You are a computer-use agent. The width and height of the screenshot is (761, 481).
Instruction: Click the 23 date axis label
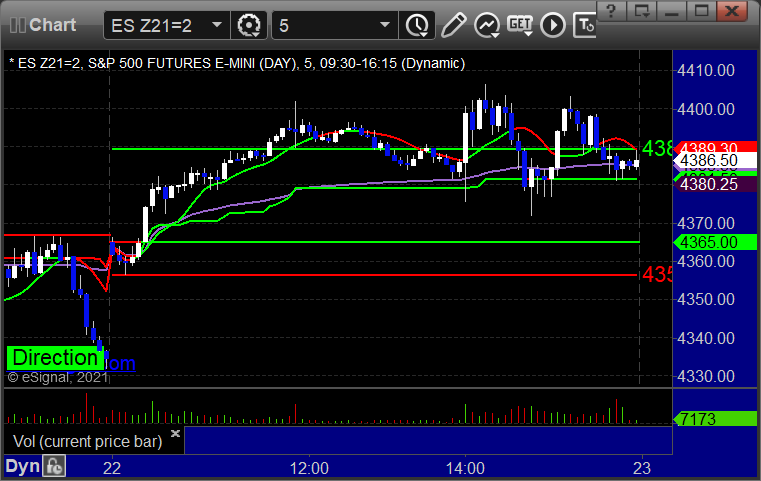(642, 468)
